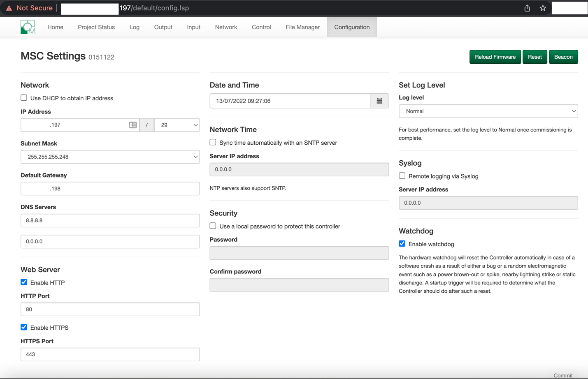Viewport: 588px width, 379px height.
Task: Toggle the Enable HTTPS checkbox
Action: pos(24,327)
